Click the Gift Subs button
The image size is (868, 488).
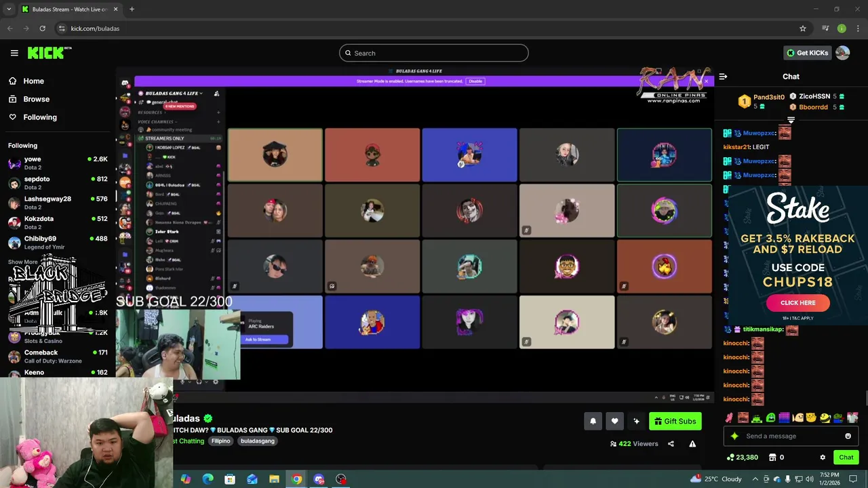point(675,421)
